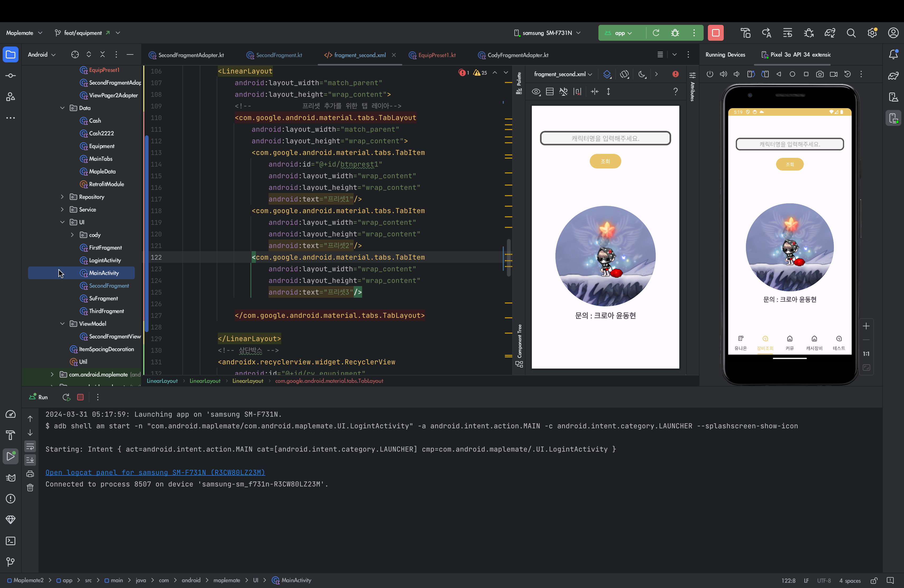Build the project with the hammer icon
This screenshot has width=904, height=588.
745,33
